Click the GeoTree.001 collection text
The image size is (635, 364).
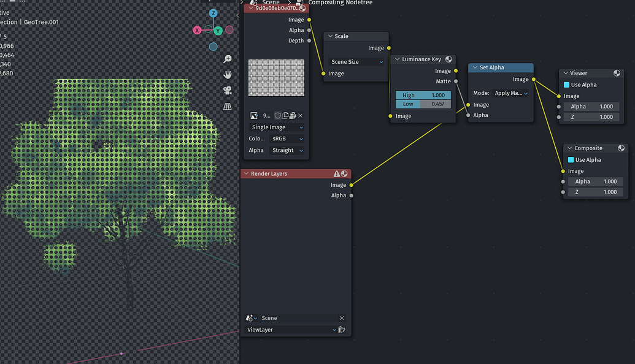pyautogui.click(x=41, y=22)
